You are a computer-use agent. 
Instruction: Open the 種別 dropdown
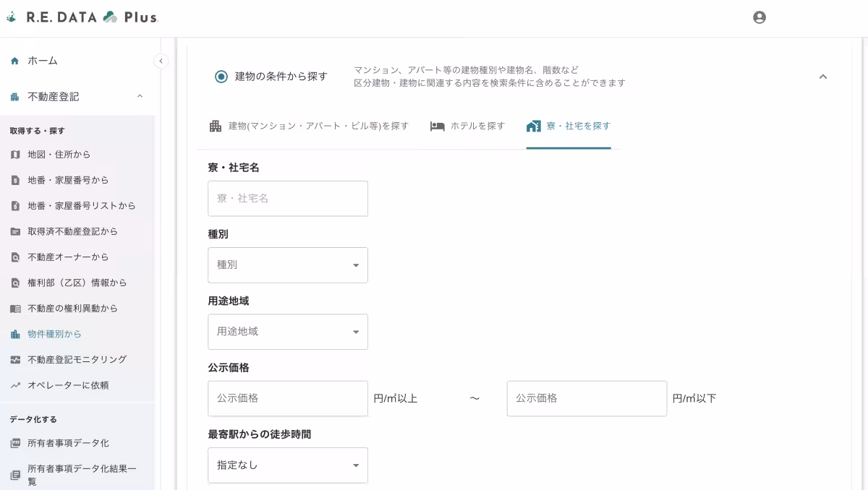click(x=288, y=265)
